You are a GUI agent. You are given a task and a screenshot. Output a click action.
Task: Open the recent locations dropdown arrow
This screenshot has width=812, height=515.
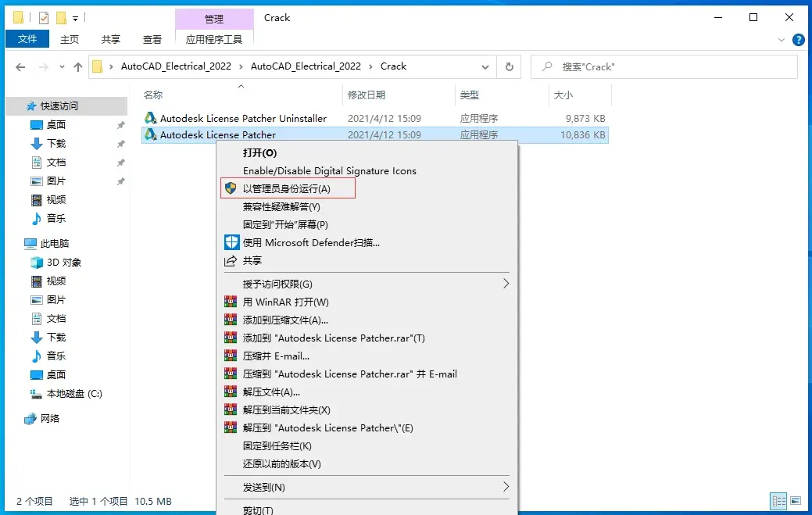click(x=63, y=66)
